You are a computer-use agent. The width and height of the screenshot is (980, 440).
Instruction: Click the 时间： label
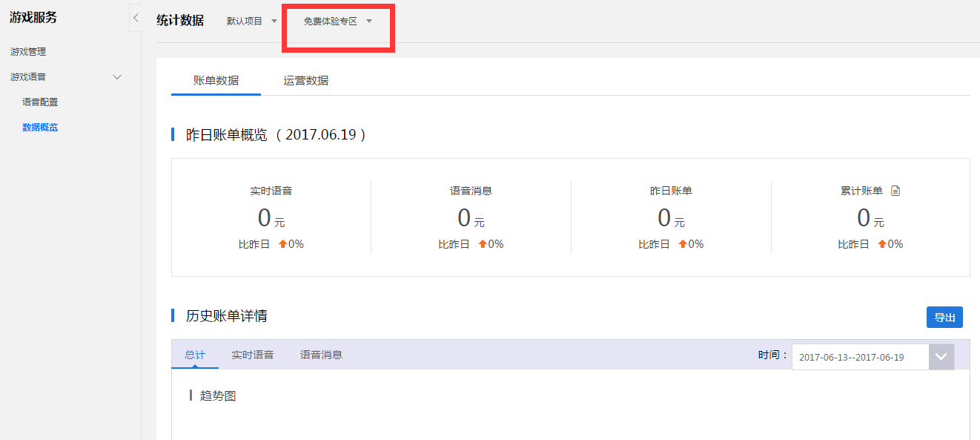772,355
